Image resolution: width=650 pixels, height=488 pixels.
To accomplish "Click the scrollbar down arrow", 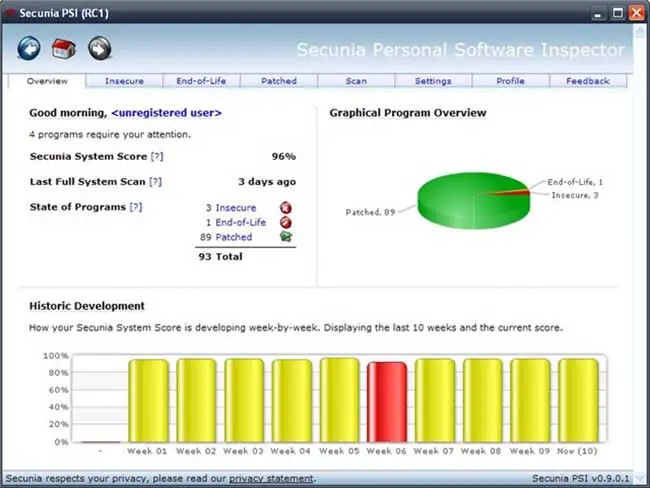I will click(641, 478).
